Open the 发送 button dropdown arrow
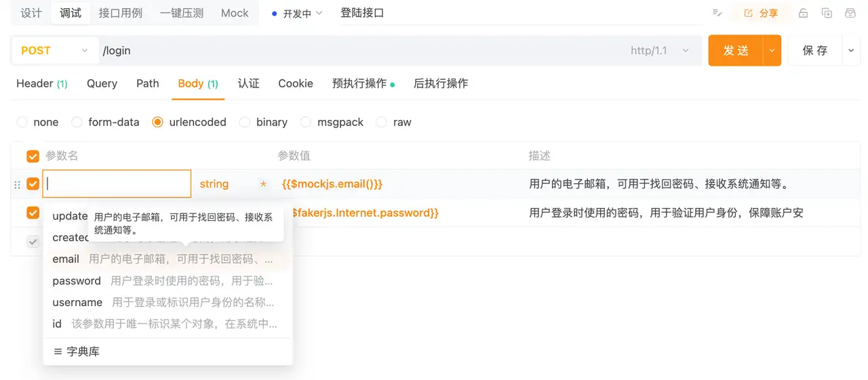Viewport: 868px width, 380px height. [x=772, y=50]
